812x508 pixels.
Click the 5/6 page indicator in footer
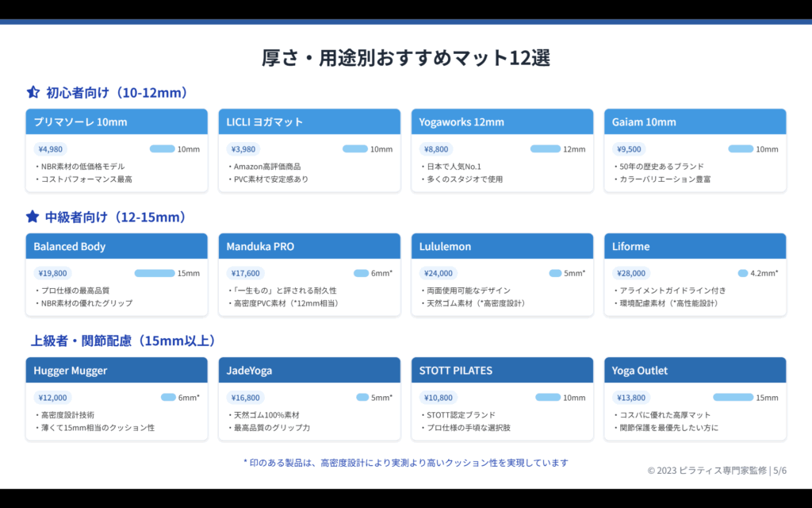[779, 471]
